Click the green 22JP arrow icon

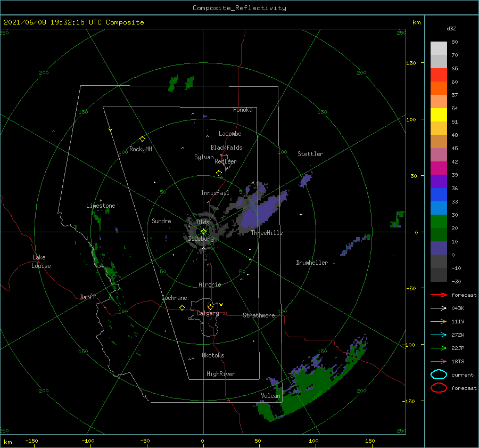point(439,348)
